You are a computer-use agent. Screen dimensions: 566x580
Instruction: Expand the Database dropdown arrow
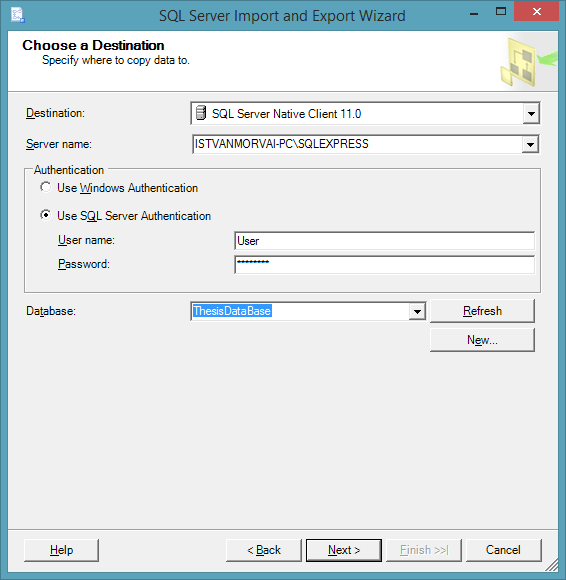417,311
